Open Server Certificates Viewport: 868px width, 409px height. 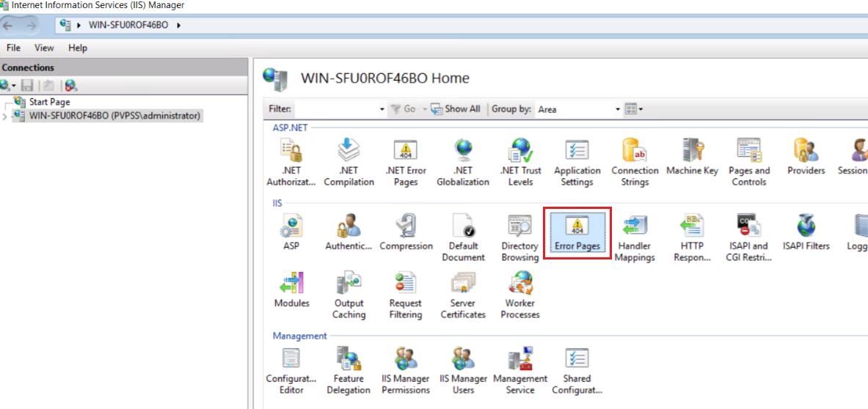(463, 295)
